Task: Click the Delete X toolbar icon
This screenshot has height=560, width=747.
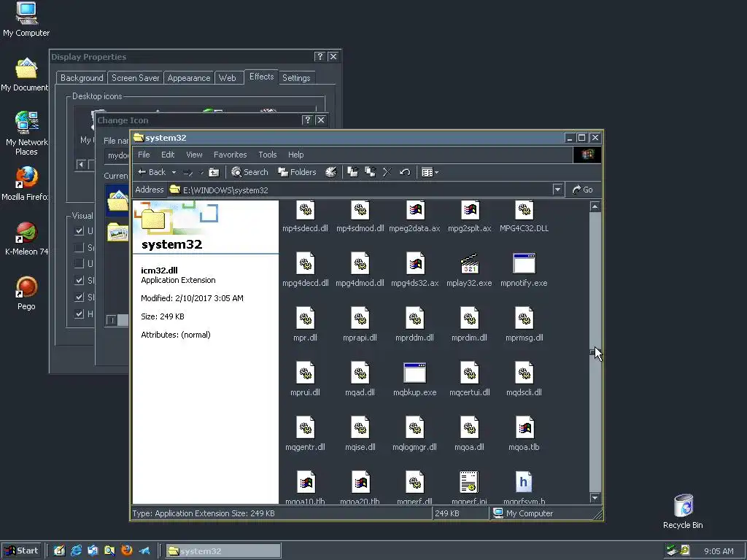Action: point(387,172)
